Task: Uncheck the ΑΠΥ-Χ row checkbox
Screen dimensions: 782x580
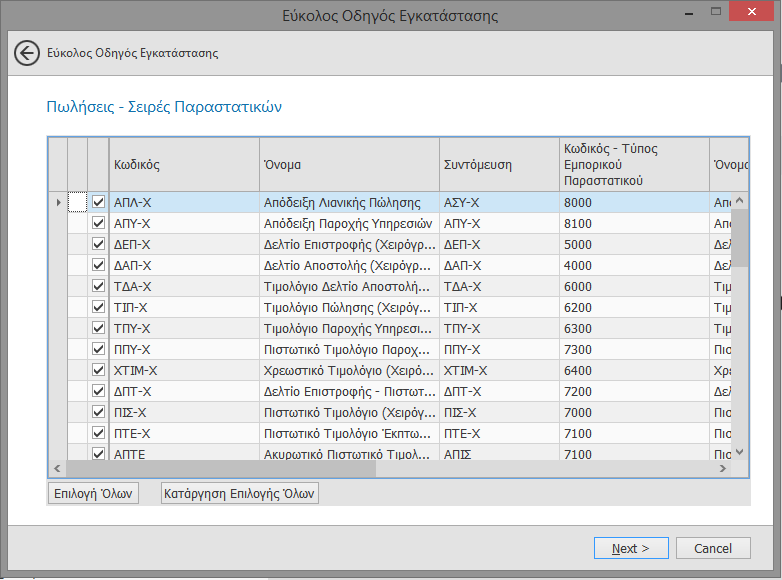Action: (98, 223)
